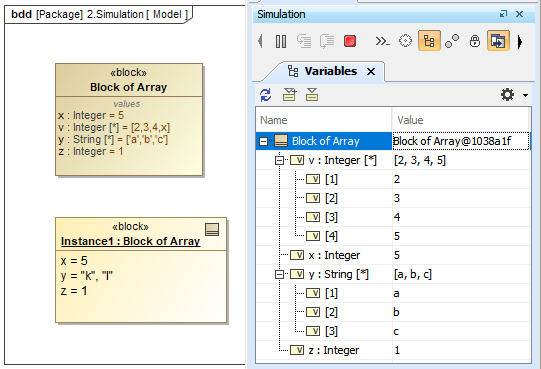This screenshot has height=369, width=541.
Task: Click the Step Into icon
Action: [x=304, y=41]
